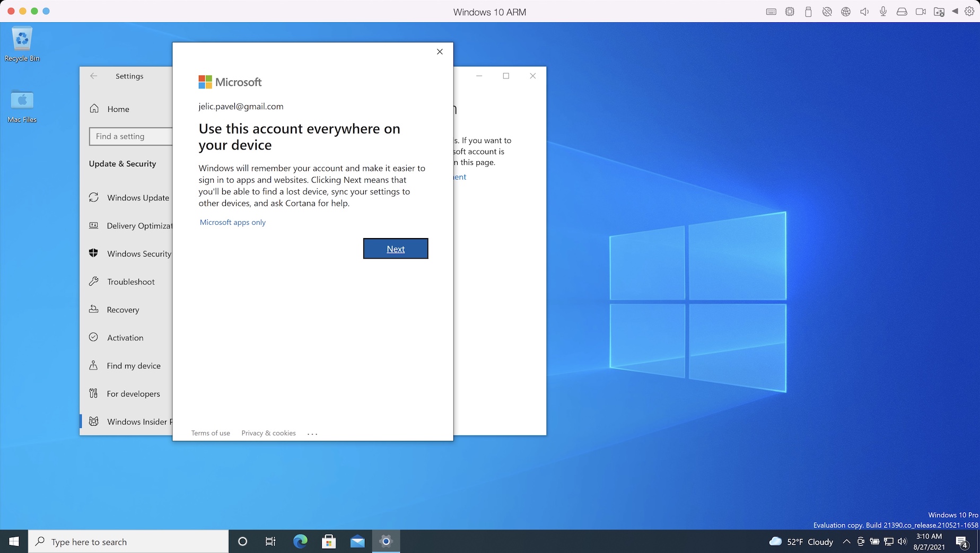Go back with the Settings window arrow
The width and height of the screenshot is (980, 553).
click(94, 76)
